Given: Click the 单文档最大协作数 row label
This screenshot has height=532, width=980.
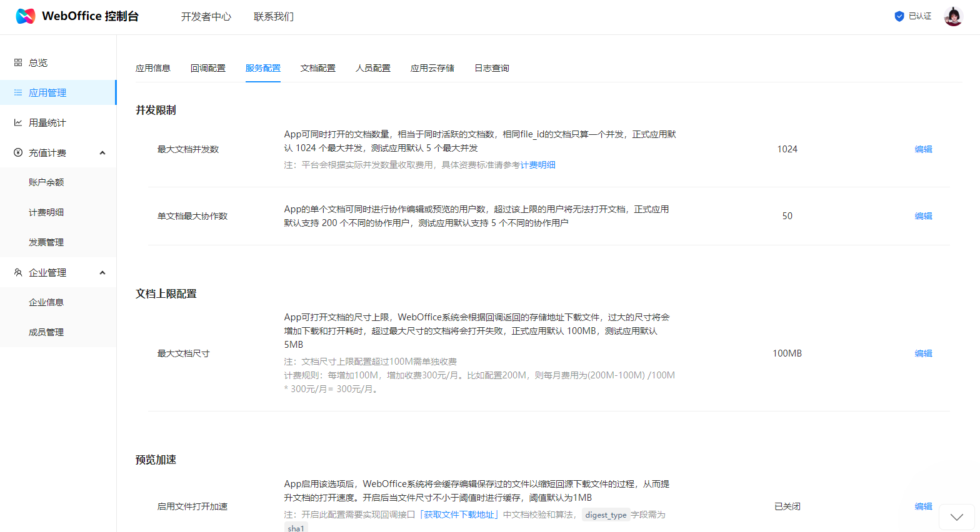Looking at the screenshot, I should pyautogui.click(x=192, y=216).
